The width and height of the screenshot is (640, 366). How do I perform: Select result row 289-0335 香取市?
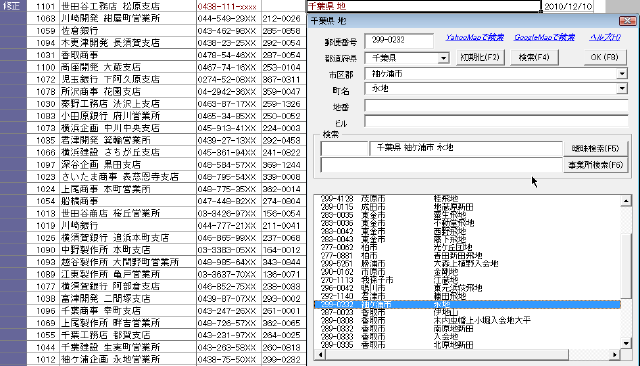[467, 345]
